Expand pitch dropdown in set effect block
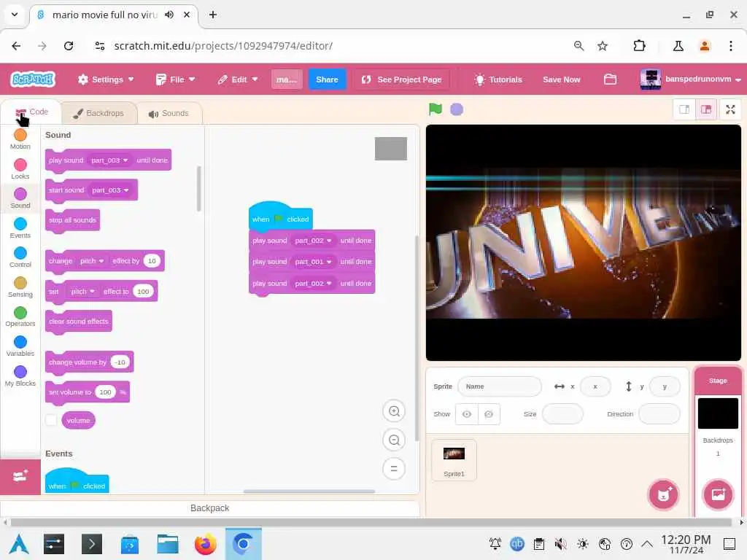The height and width of the screenshot is (560, 747). (x=82, y=292)
